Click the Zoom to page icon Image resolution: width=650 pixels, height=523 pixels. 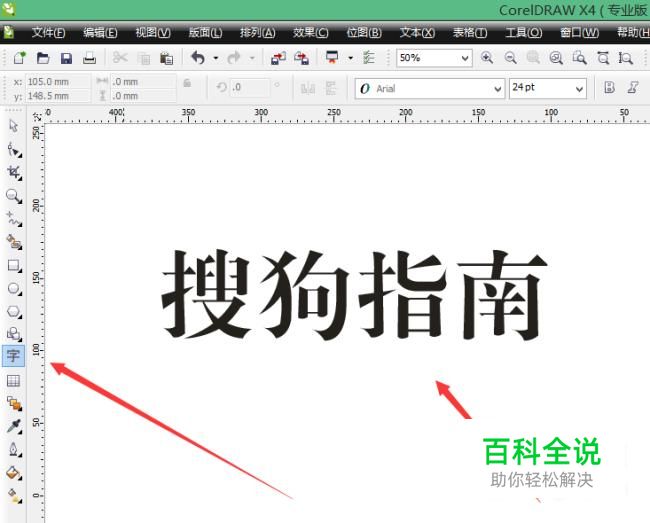click(579, 58)
